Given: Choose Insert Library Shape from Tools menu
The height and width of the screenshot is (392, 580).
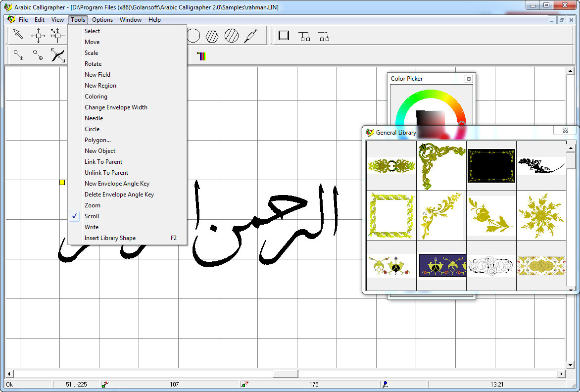Looking at the screenshot, I should tap(110, 238).
